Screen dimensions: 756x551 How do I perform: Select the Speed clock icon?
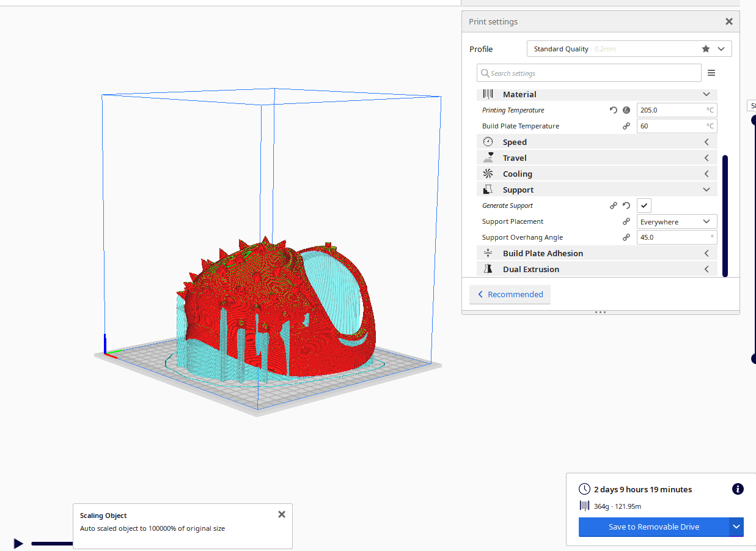pyautogui.click(x=487, y=141)
